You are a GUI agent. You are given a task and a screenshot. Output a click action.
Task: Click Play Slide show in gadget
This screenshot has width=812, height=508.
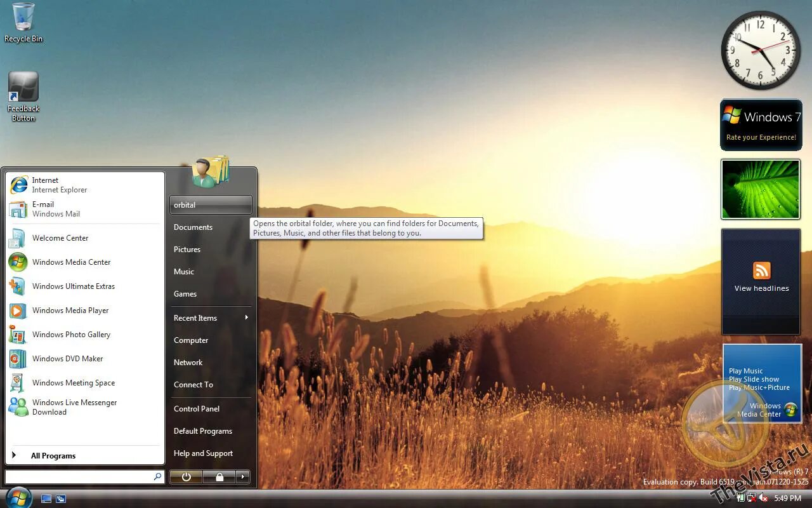[754, 379]
